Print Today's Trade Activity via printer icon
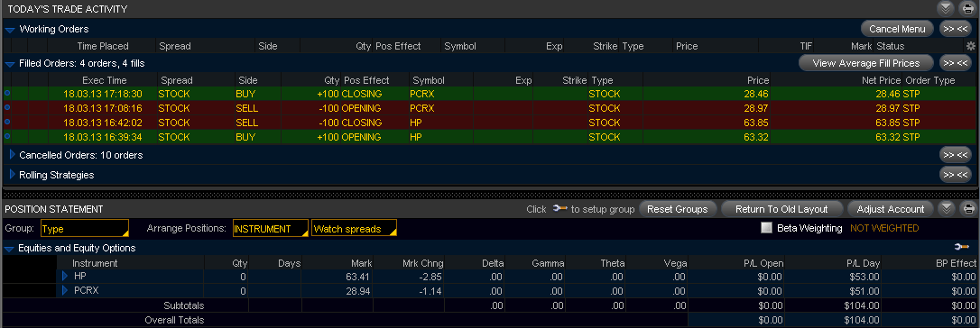The image size is (980, 328). coord(967,9)
